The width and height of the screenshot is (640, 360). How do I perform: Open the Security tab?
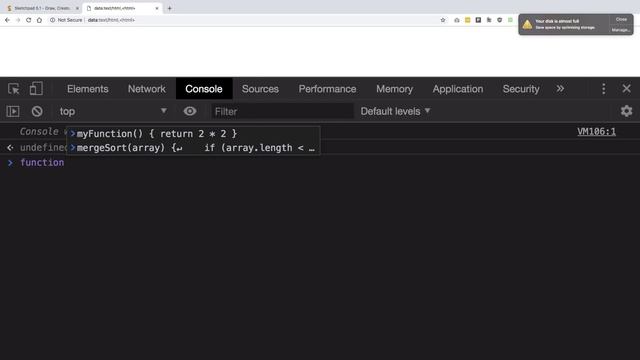pyautogui.click(x=521, y=89)
